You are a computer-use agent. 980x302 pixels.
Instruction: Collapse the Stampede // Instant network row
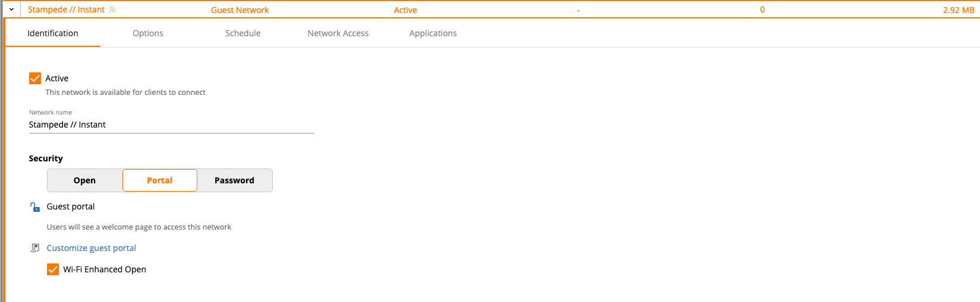click(11, 9)
